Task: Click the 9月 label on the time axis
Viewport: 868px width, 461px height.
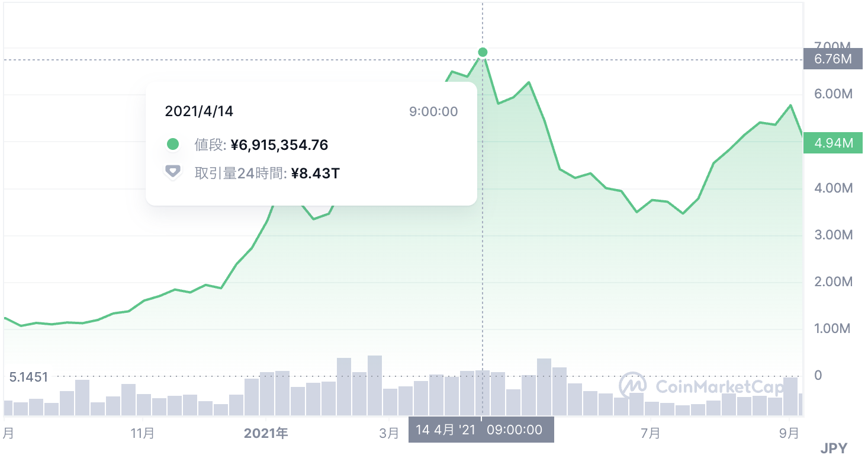Action: [789, 433]
